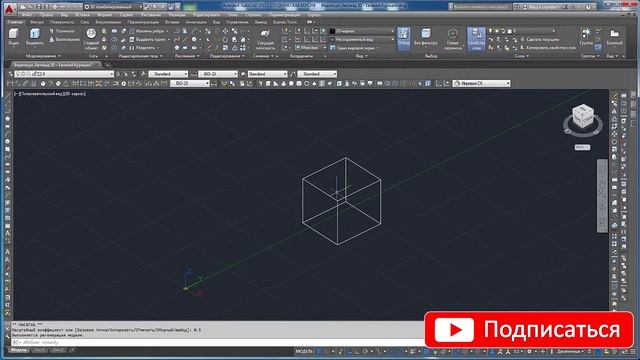Toggle the ribbon minimize button after Express Tools
The image size is (640, 360).
310,22
